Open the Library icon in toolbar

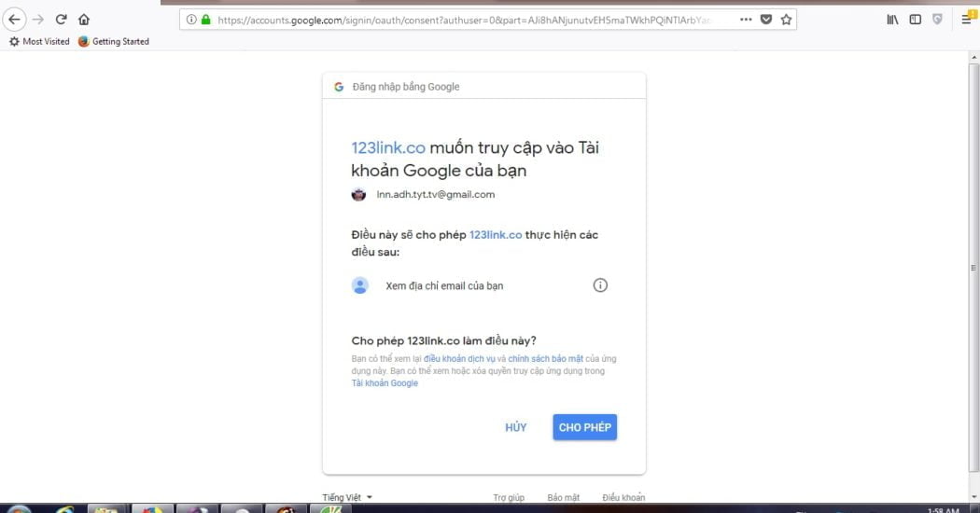click(892, 20)
